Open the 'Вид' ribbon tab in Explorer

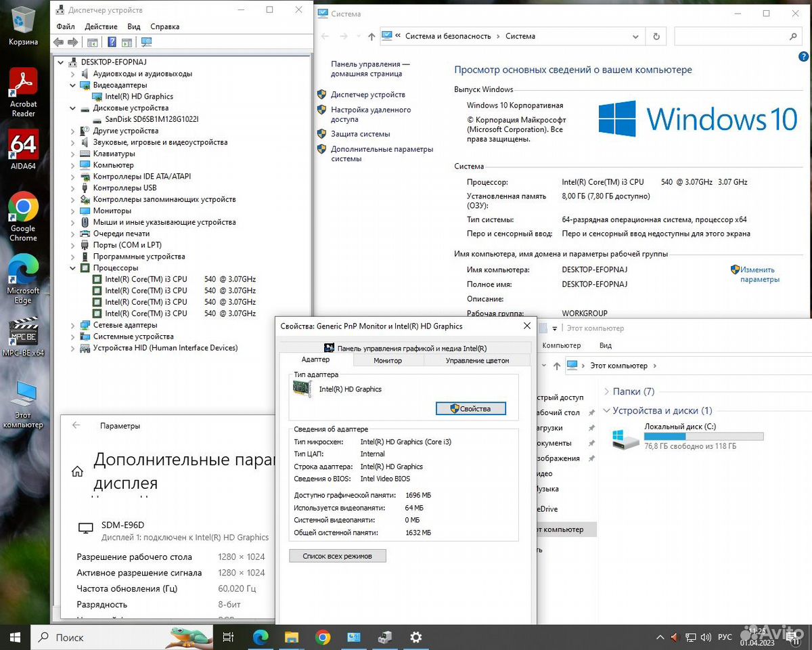(606, 345)
